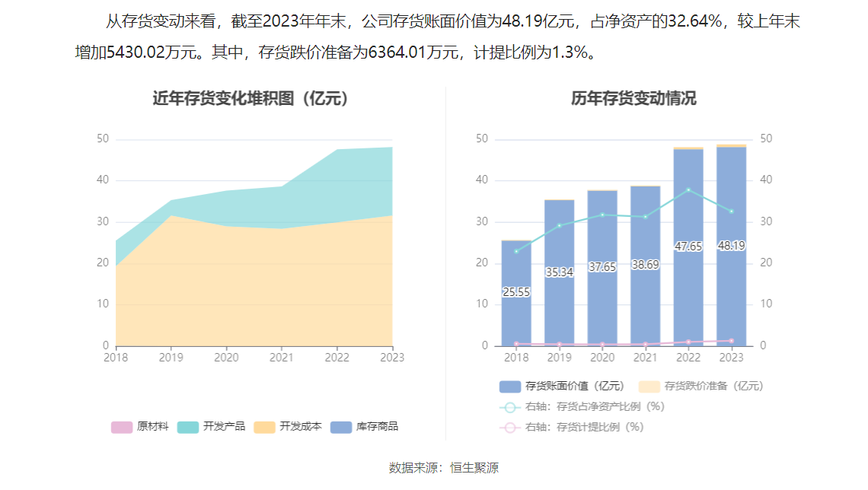Toggle 右轴：存货占净资产比例 legend line

[x=582, y=407]
